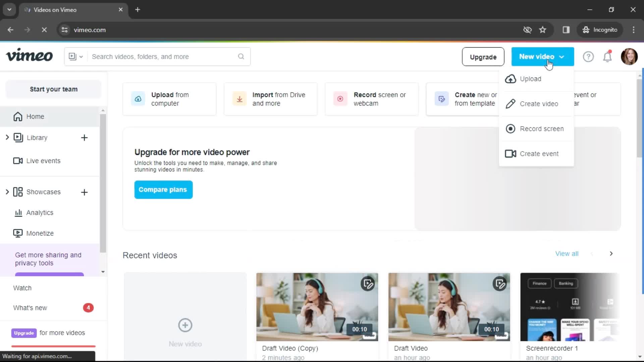This screenshot has width=644, height=362.
Task: Open browser side panel icon
Action: click(x=566, y=30)
